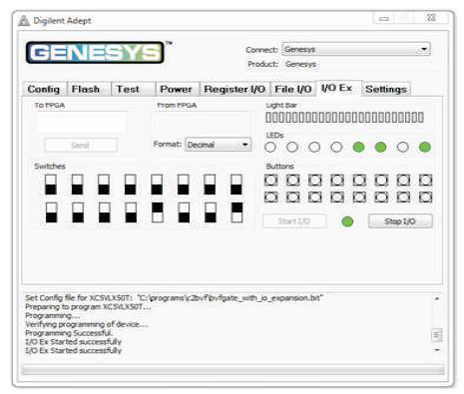Click the third LED indicator
Viewport: 464px width, 394px height.
[314, 147]
